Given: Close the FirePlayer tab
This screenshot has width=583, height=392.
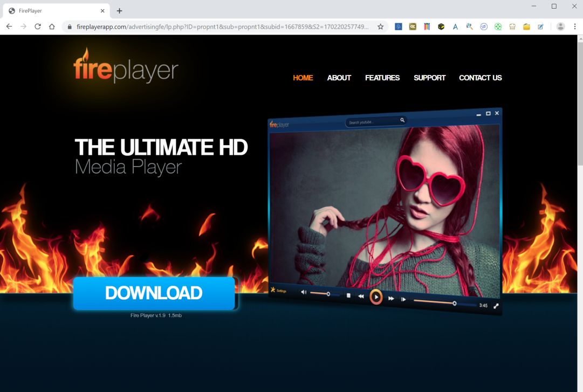Looking at the screenshot, I should click(102, 11).
